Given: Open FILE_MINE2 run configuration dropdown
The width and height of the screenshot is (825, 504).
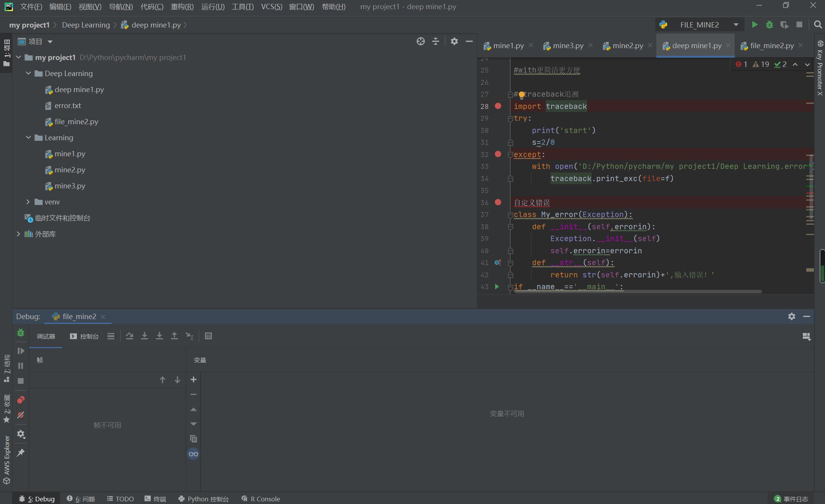Looking at the screenshot, I should [700, 25].
